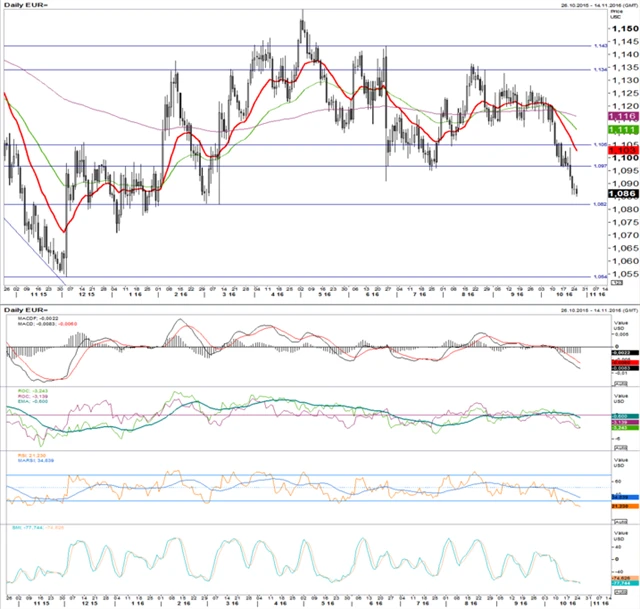Click the Auto button in the RSI pane
The width and height of the screenshot is (640, 609).
620,522
